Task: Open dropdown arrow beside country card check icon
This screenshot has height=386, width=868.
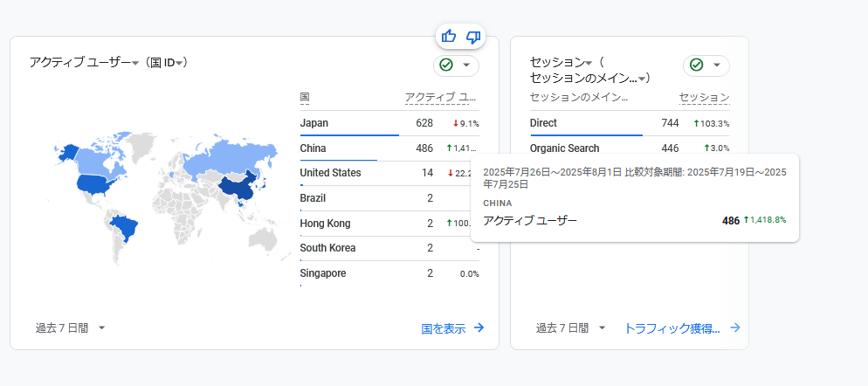Action: click(x=466, y=65)
